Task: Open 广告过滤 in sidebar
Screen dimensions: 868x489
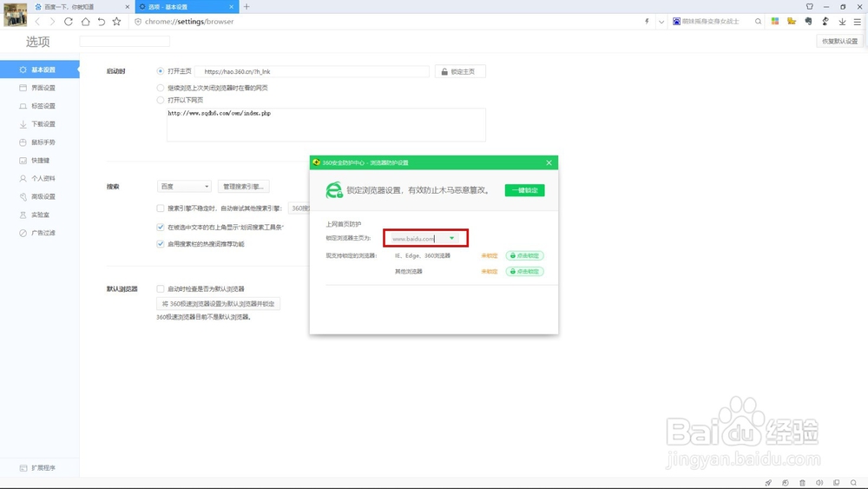Action: 40,233
